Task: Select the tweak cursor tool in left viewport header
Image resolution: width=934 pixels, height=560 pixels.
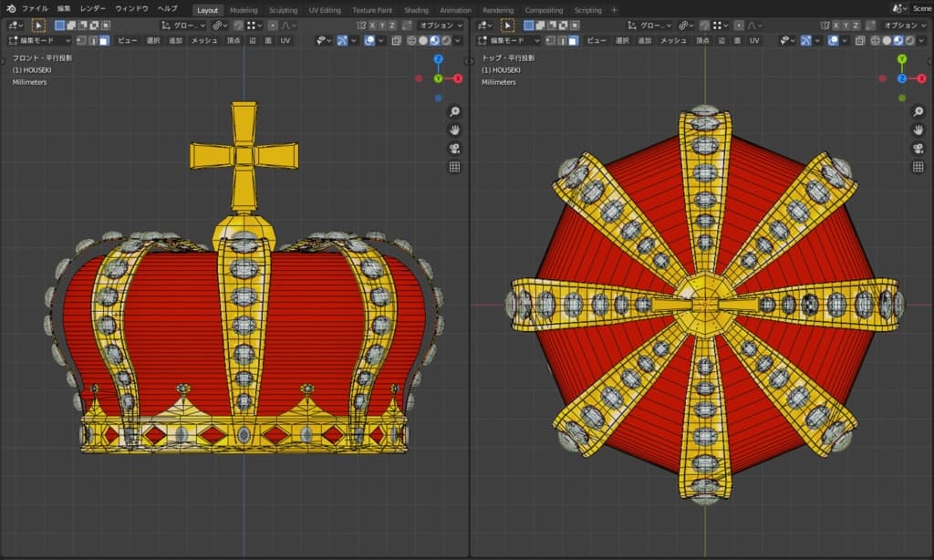Action: pyautogui.click(x=38, y=26)
